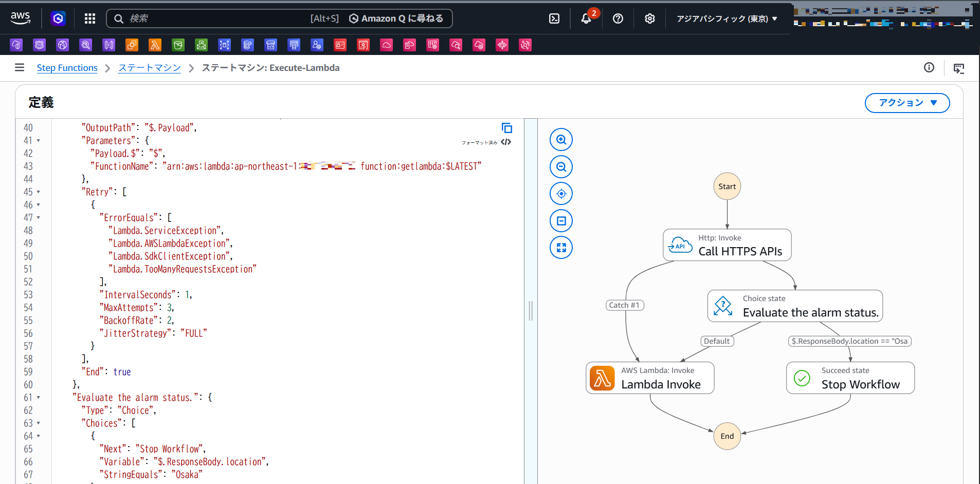Ask Amazon Q from the search bar

(396, 18)
